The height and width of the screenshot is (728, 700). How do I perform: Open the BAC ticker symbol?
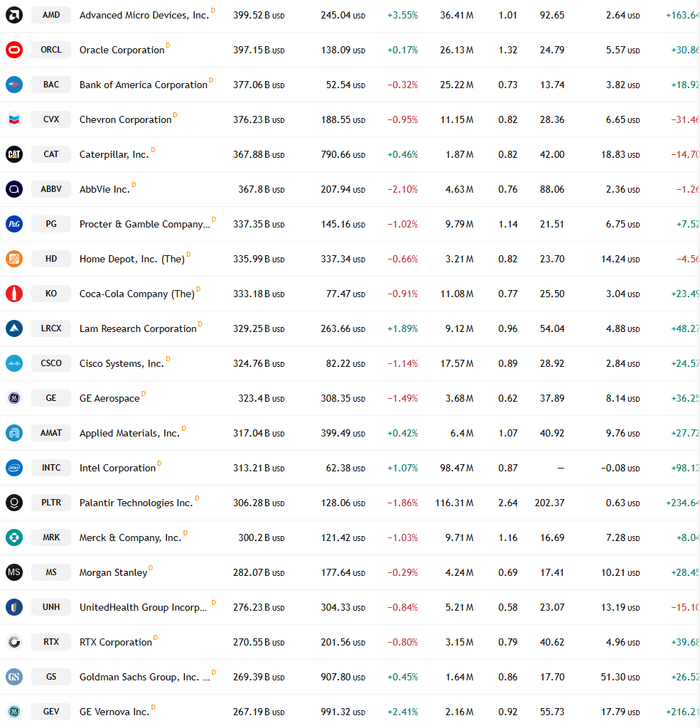pos(51,85)
